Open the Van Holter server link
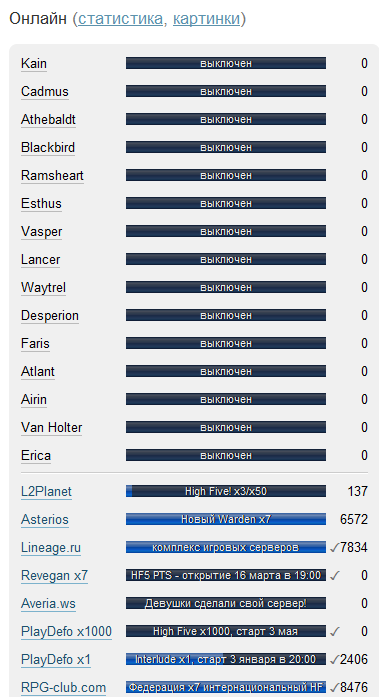Viewport: 379px width, 697px height. (52, 428)
